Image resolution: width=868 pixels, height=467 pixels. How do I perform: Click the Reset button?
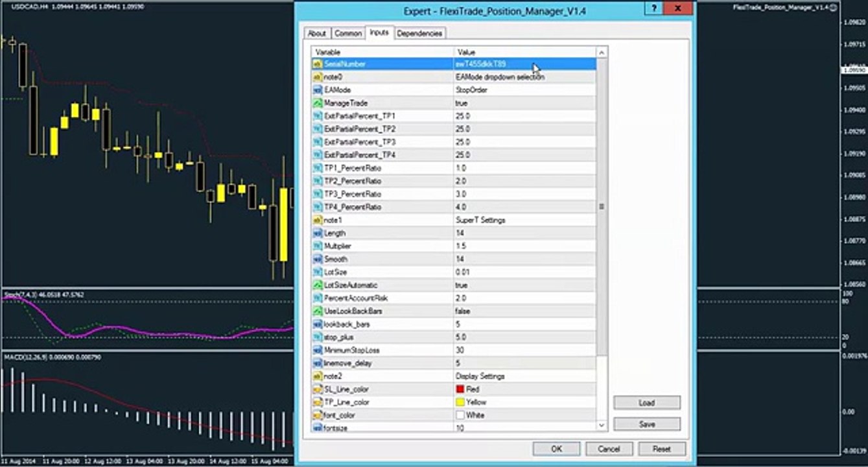pyautogui.click(x=661, y=449)
